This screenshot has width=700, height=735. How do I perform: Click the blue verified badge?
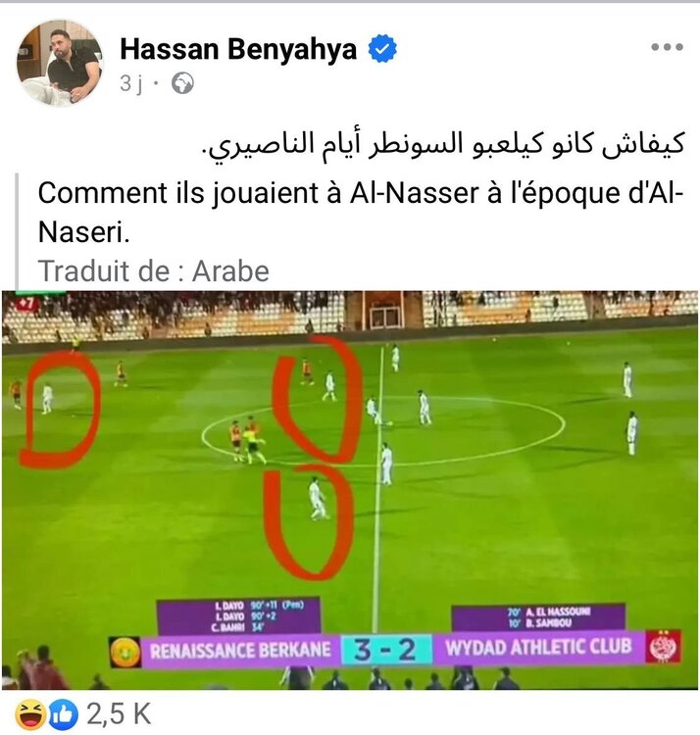[x=382, y=48]
